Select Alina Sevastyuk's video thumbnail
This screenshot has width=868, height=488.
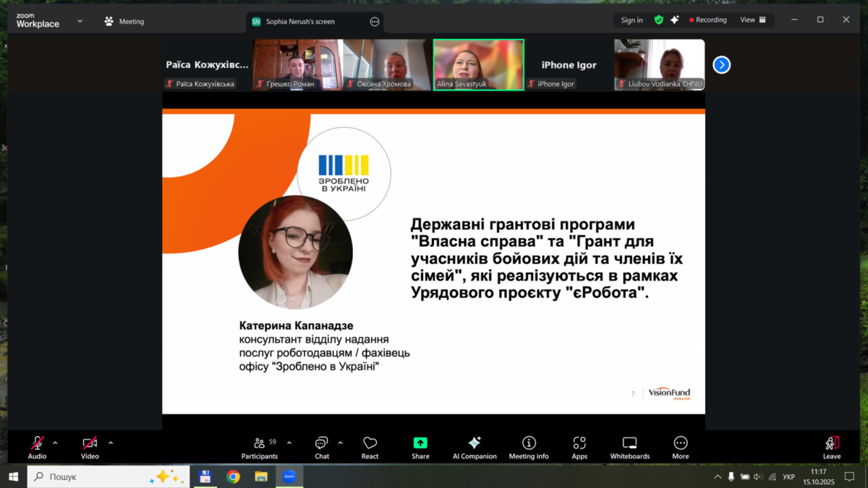[x=479, y=64]
